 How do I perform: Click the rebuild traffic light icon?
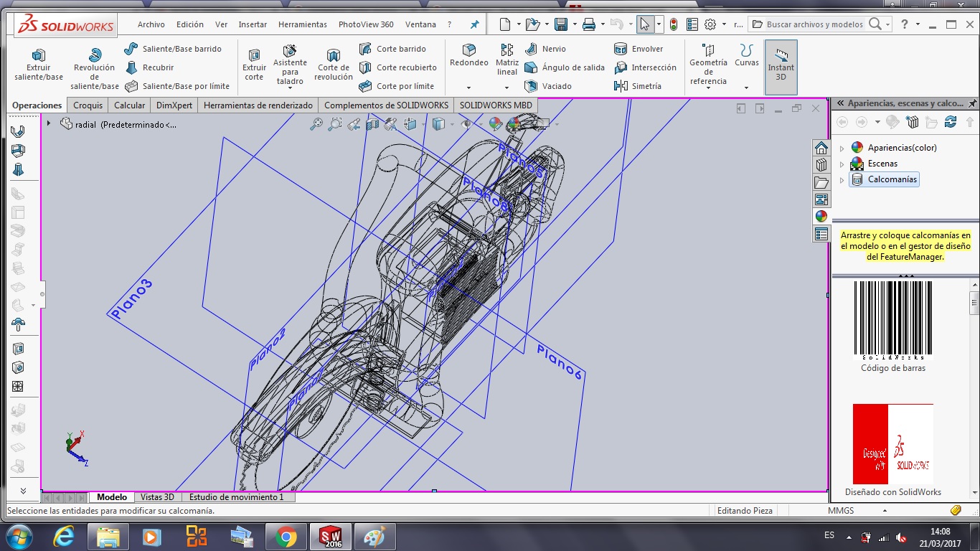coord(674,24)
